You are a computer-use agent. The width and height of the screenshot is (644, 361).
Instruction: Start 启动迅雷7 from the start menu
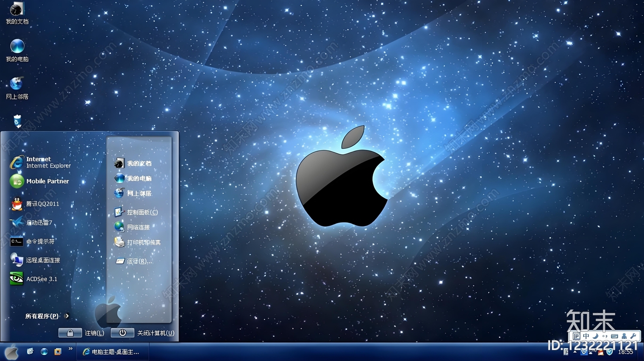pos(31,222)
